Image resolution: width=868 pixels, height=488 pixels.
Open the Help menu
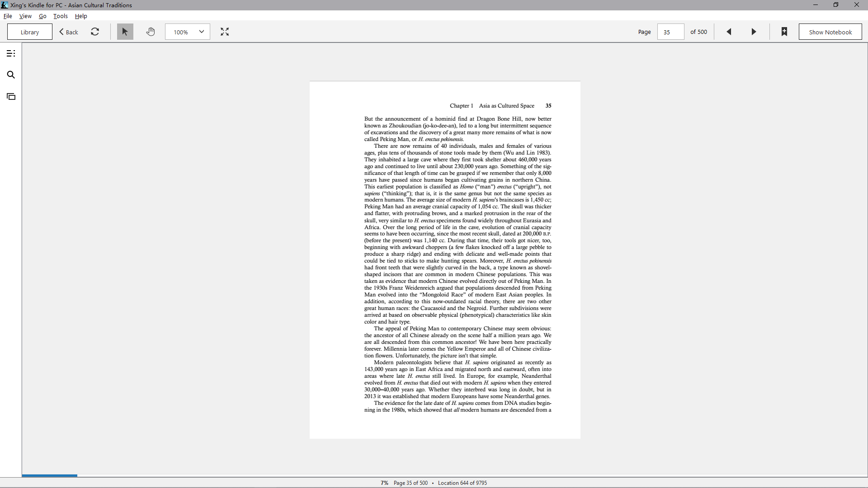(81, 16)
